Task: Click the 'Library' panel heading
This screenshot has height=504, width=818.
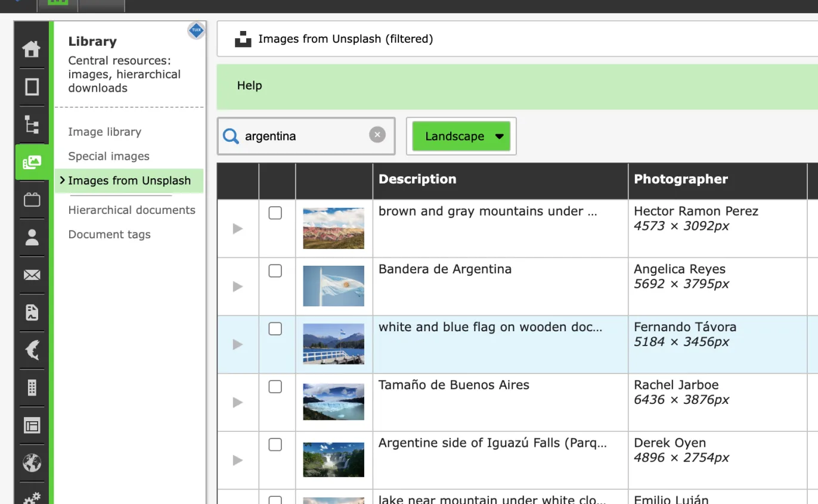Action: (92, 41)
